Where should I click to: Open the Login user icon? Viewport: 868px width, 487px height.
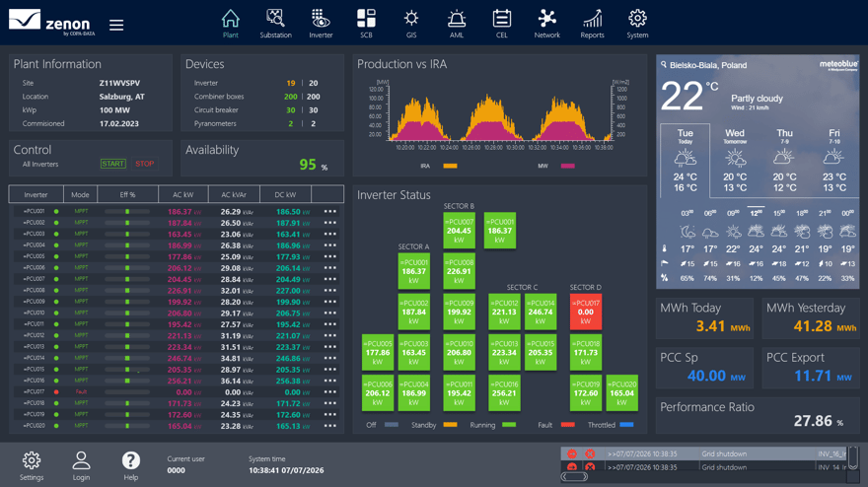(81, 465)
